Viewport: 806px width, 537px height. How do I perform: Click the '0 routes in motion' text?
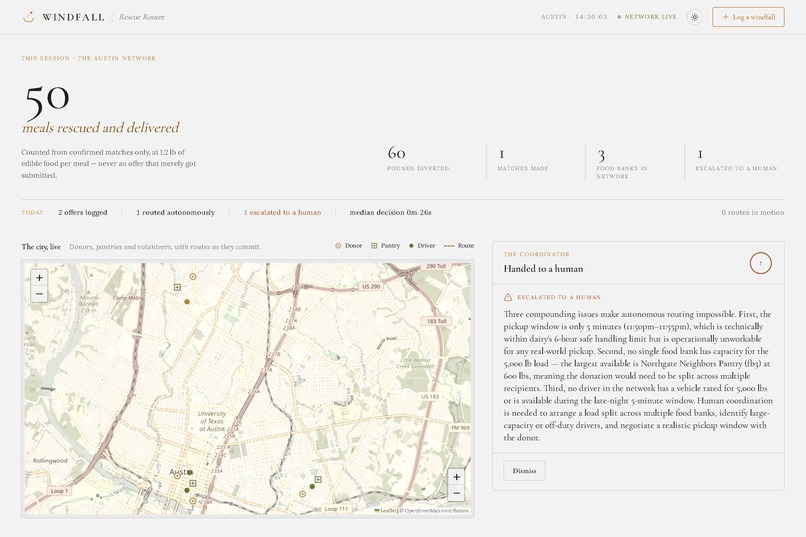(753, 212)
